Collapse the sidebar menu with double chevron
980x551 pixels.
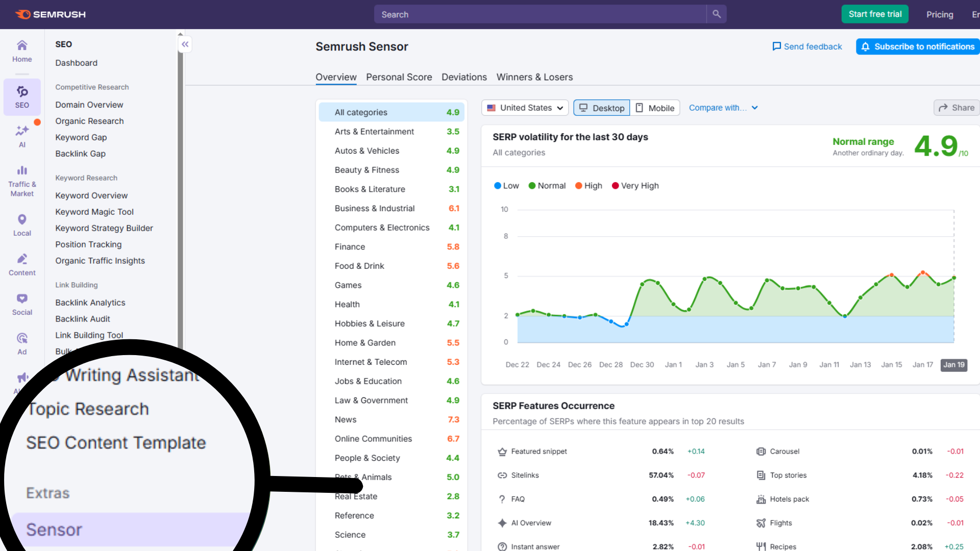(x=185, y=44)
